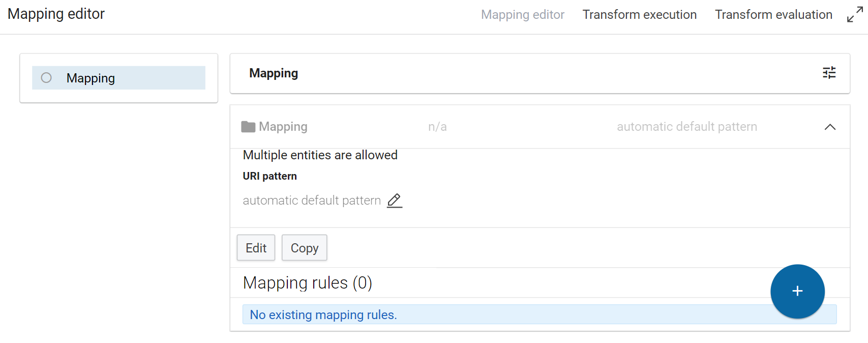Select the circle icon beside Mapping in tree

(46, 78)
